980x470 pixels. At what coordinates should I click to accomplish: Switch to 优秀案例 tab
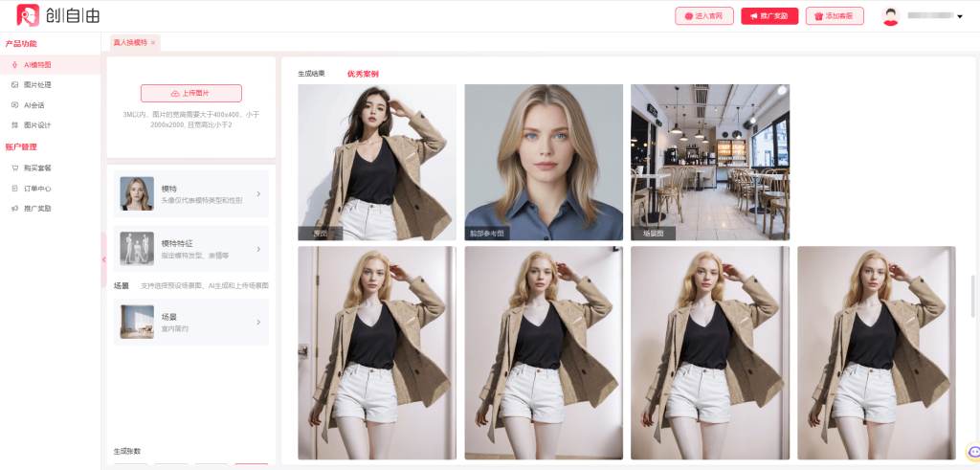point(363,74)
